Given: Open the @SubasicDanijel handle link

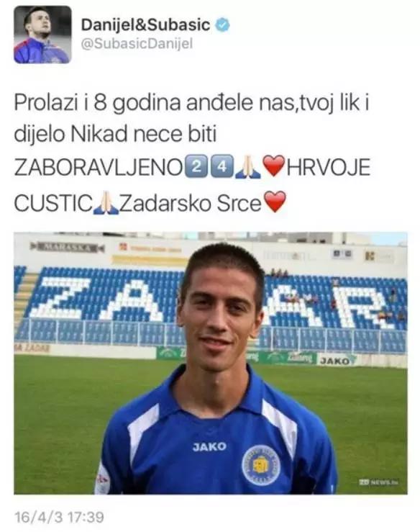Looking at the screenshot, I should coord(137,44).
